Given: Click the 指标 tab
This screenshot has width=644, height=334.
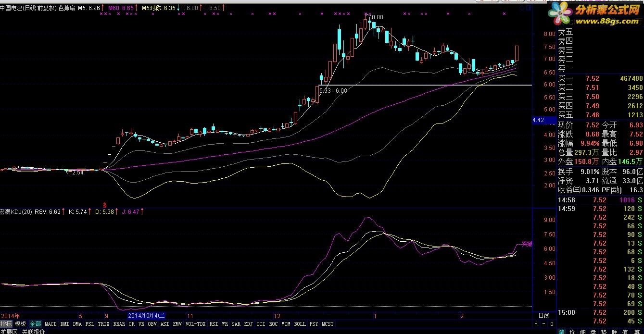Looking at the screenshot, I should click(6, 324).
